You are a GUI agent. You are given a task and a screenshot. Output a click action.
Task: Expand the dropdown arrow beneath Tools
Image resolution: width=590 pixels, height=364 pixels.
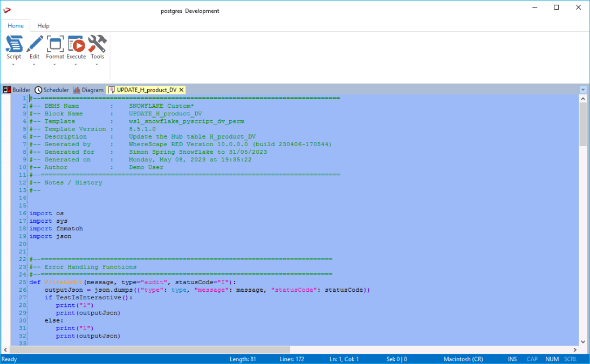point(97,65)
